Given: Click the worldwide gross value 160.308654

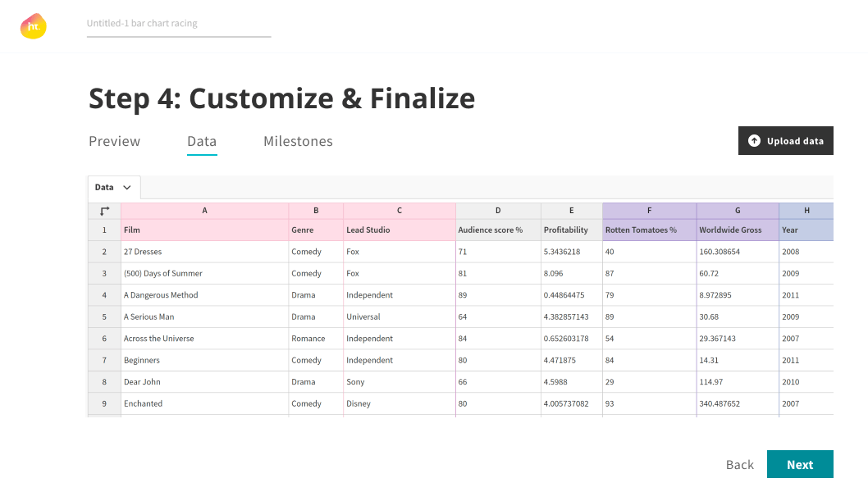Looking at the screenshot, I should tap(738, 252).
